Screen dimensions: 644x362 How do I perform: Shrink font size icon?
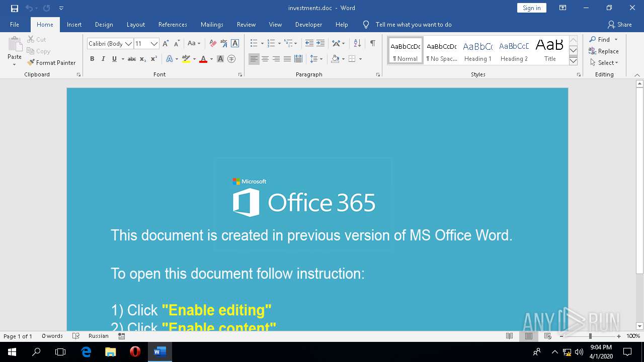177,44
